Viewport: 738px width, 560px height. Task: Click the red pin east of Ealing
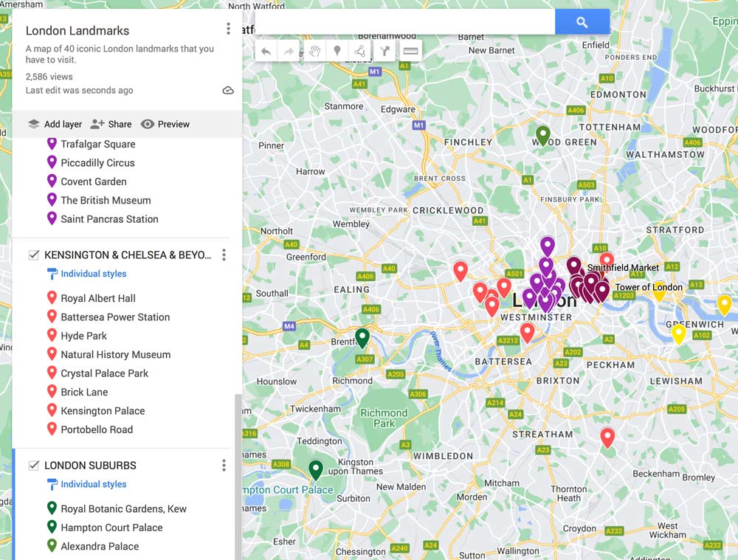[461, 271]
